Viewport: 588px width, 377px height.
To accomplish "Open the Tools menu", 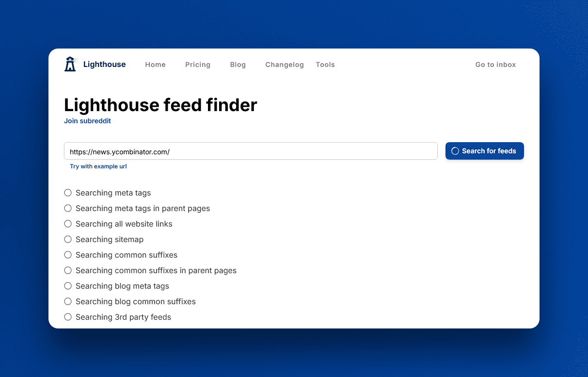I will [325, 65].
